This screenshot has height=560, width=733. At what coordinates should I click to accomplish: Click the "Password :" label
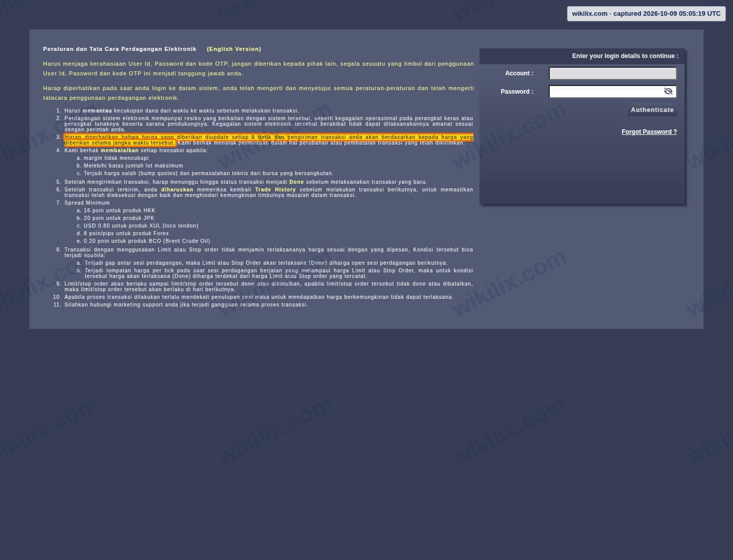(x=517, y=92)
